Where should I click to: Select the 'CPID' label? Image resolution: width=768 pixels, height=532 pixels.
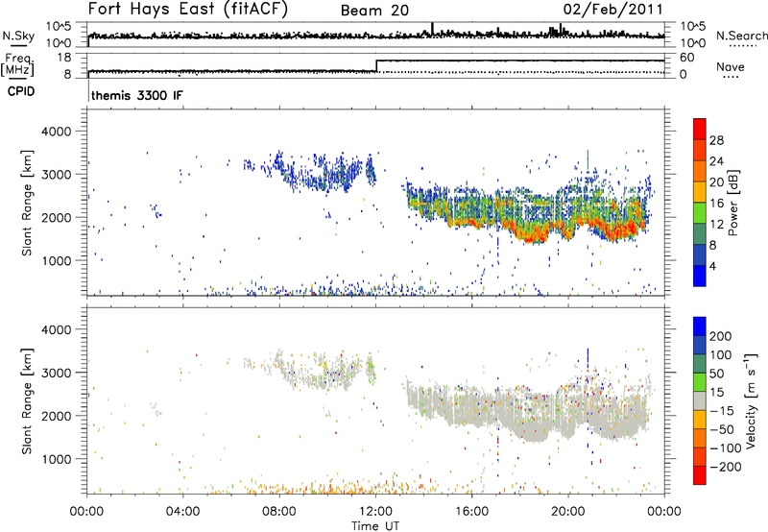click(21, 91)
